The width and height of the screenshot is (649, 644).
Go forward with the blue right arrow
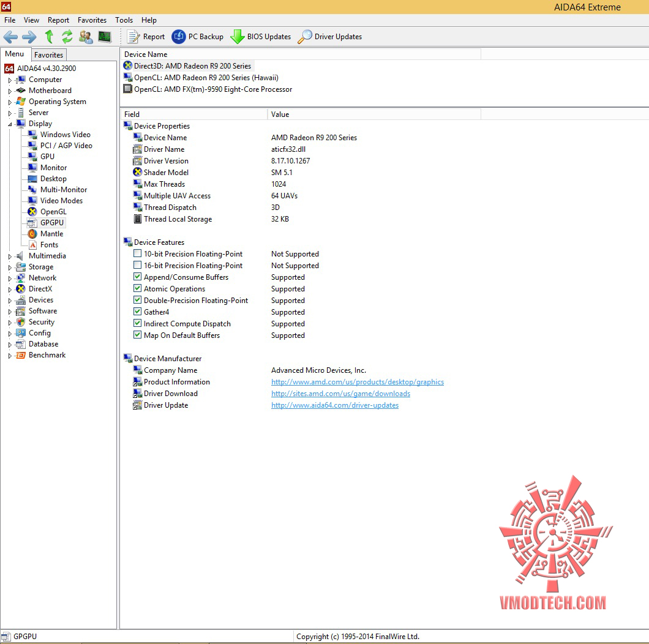pyautogui.click(x=29, y=37)
